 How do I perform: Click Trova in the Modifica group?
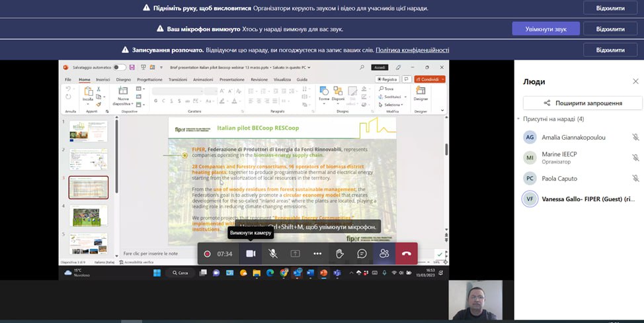tap(386, 89)
